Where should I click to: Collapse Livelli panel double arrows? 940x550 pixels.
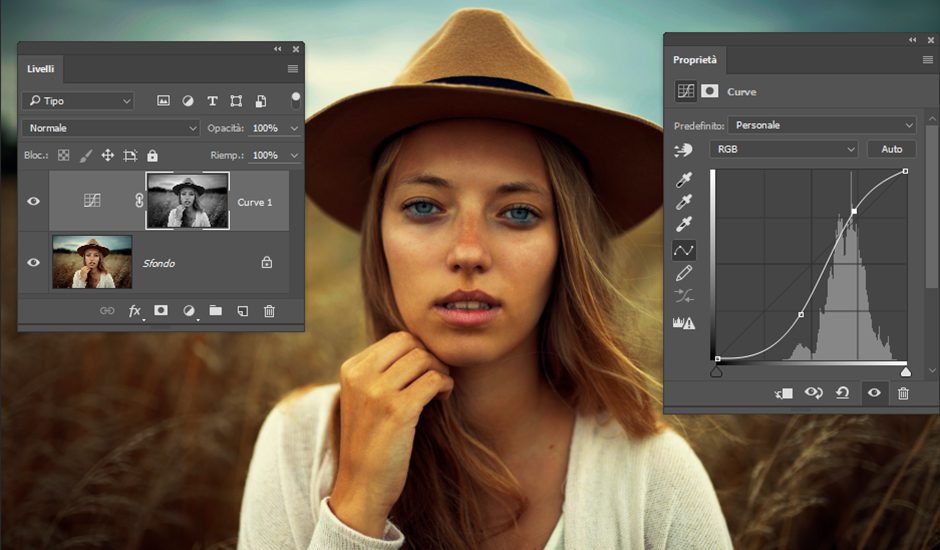278,49
